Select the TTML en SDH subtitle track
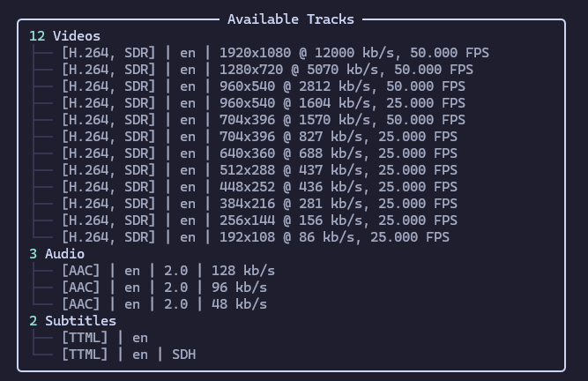588x381 pixels. pyautogui.click(x=129, y=355)
